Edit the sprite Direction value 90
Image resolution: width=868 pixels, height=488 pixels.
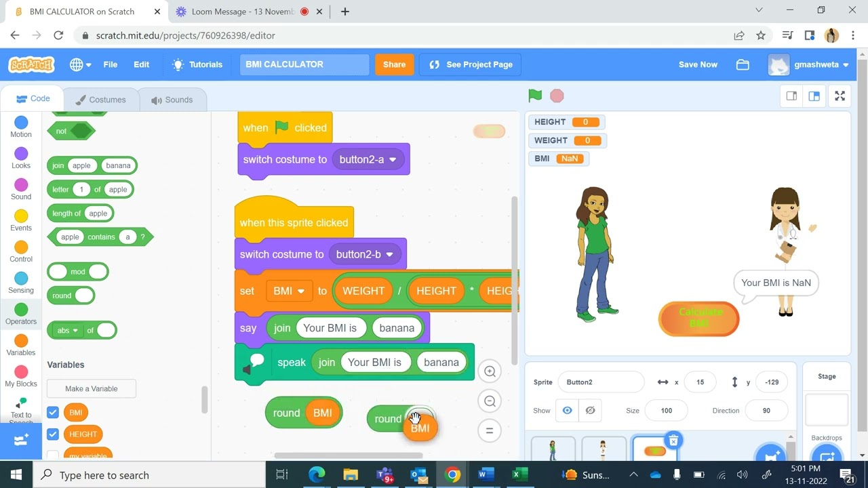click(x=766, y=411)
